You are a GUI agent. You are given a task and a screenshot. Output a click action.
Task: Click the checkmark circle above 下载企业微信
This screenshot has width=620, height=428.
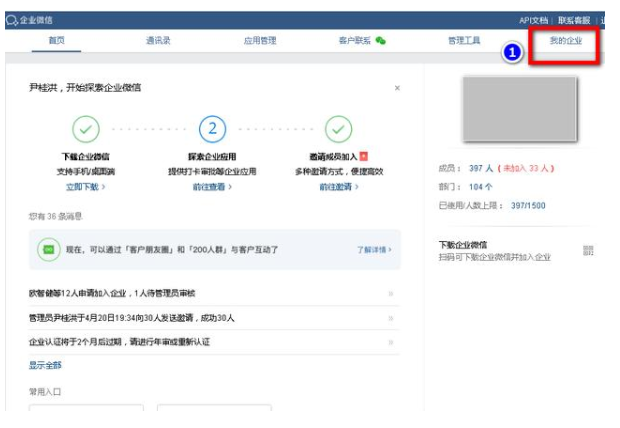(86, 129)
